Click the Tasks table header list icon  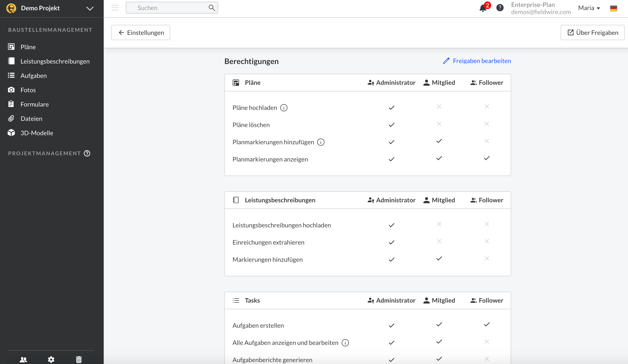236,300
